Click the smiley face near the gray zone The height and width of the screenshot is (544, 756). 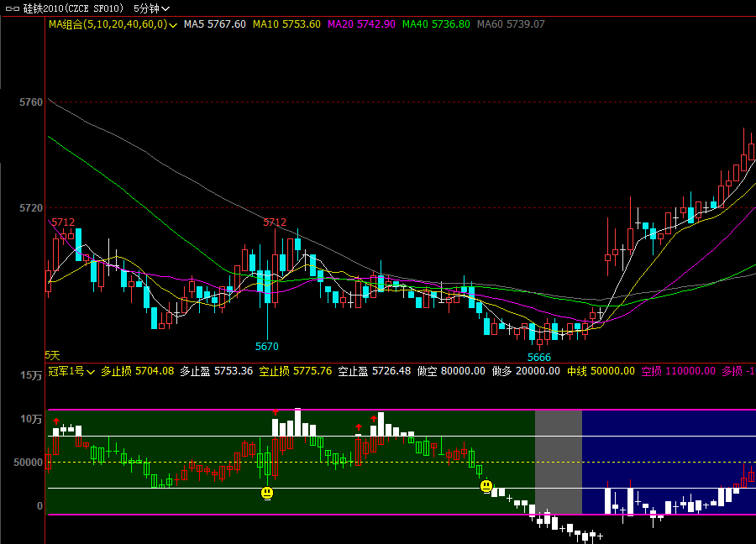click(x=486, y=485)
